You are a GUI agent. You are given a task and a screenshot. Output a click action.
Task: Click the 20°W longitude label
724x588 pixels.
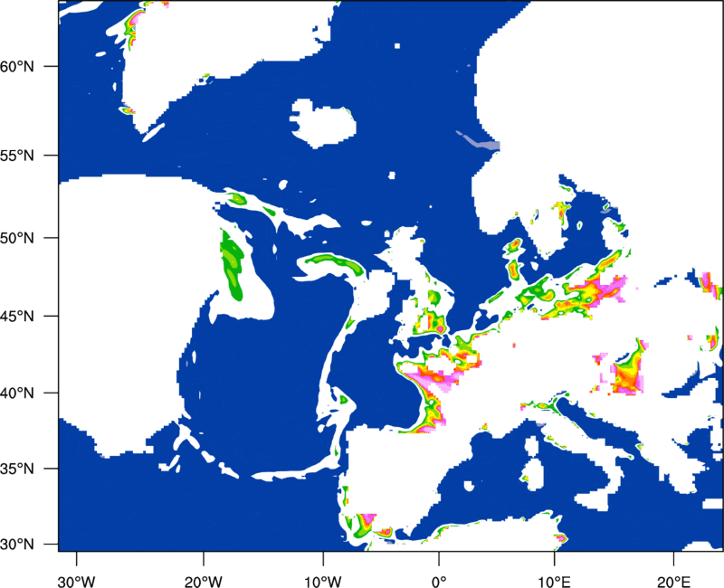pyautogui.click(x=204, y=582)
